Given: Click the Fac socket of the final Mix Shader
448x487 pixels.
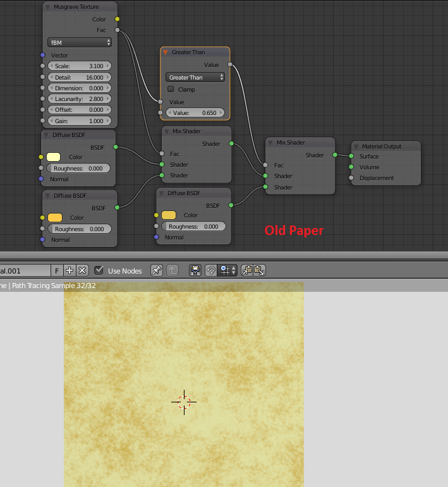Looking at the screenshot, I should coord(265,165).
